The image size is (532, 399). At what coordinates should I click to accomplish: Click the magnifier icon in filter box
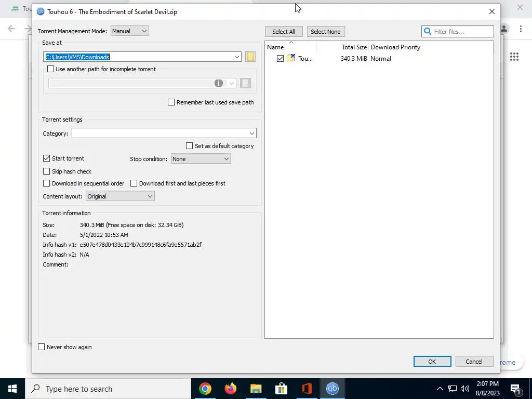pyautogui.click(x=428, y=32)
